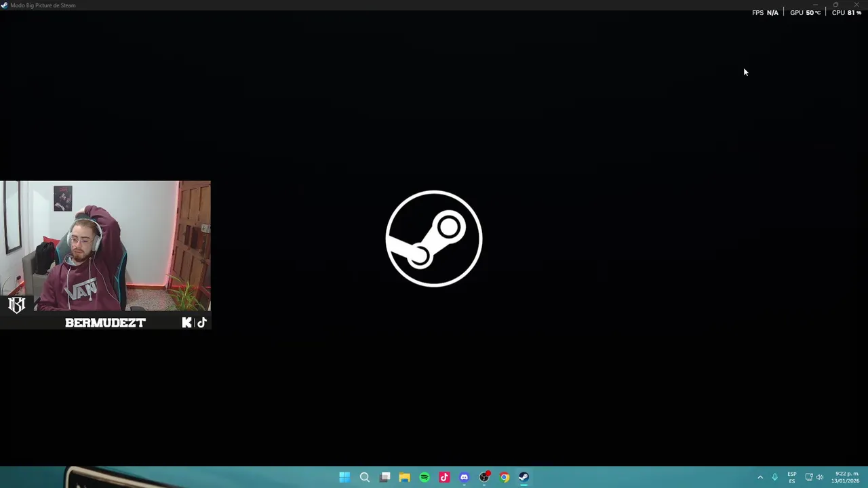Click the FPS N/A overlay readout

tap(765, 13)
